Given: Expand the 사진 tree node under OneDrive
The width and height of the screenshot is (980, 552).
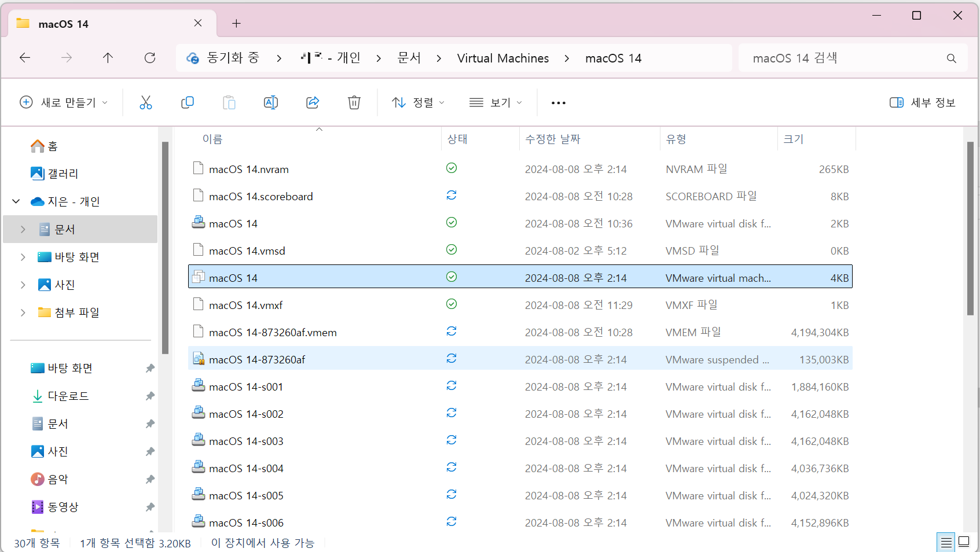Looking at the screenshot, I should [x=23, y=285].
